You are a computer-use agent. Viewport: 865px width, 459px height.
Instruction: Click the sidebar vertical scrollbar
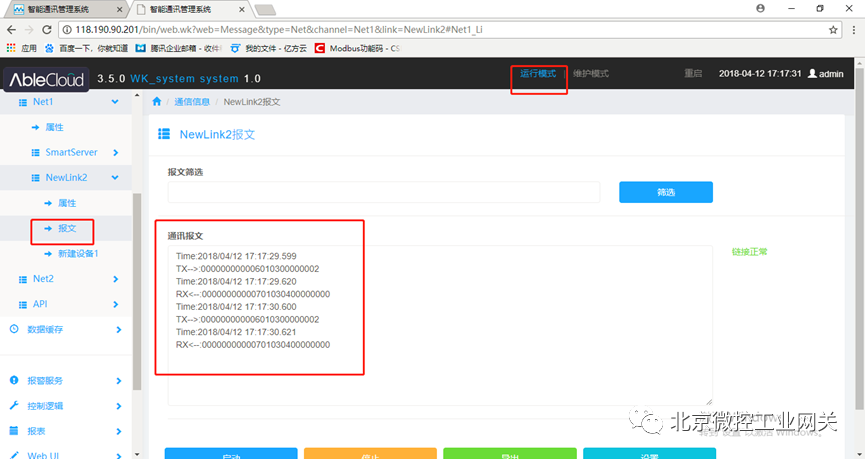pyautogui.click(x=135, y=290)
